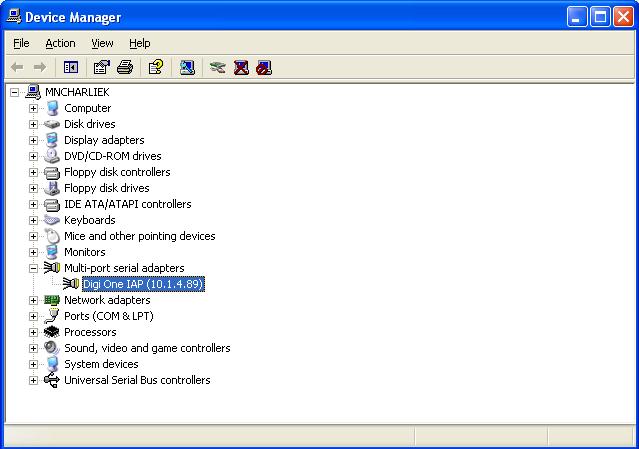
Task: Select the Digi One IAP (10.1.4.89) device
Action: pyautogui.click(x=143, y=284)
